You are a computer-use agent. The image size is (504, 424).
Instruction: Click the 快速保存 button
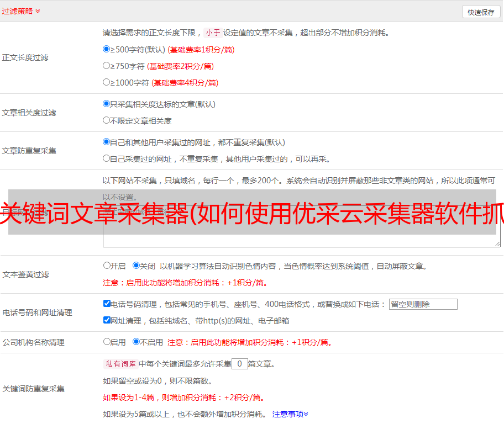(x=481, y=12)
